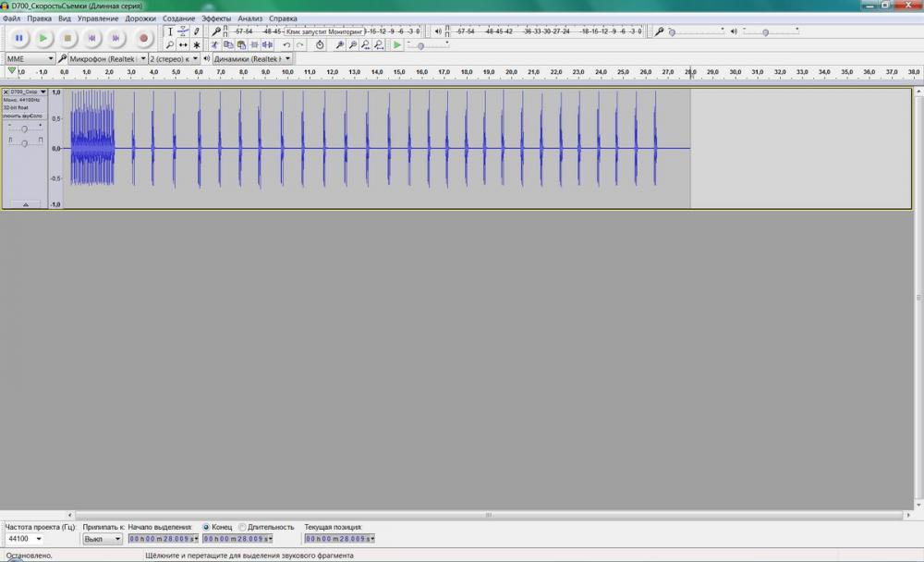Screen dimensions: 924x562
Task: Select the "Длительность" radio button
Action: click(x=242, y=527)
